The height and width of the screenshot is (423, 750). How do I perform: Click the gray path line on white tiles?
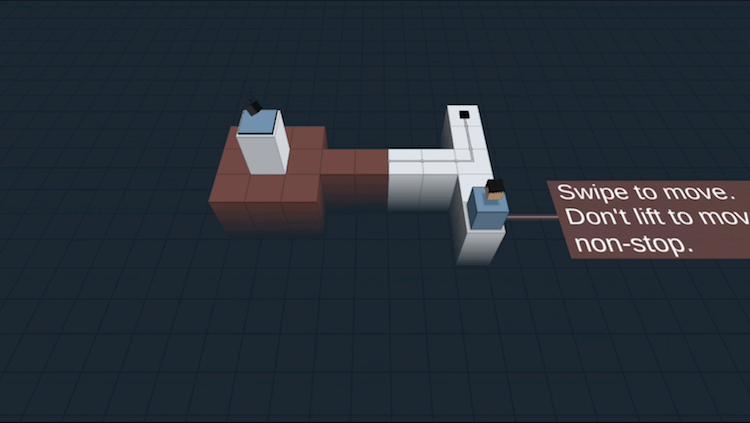pyautogui.click(x=430, y=158)
